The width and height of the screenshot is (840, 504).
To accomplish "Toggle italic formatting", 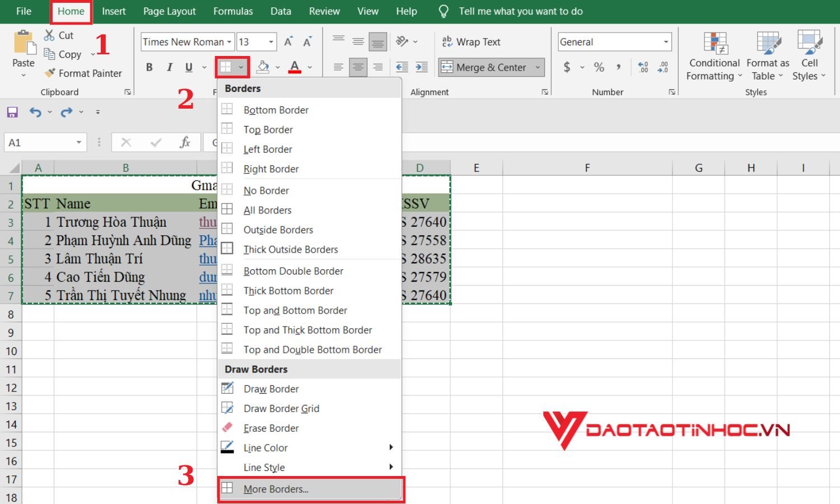I will [x=169, y=67].
